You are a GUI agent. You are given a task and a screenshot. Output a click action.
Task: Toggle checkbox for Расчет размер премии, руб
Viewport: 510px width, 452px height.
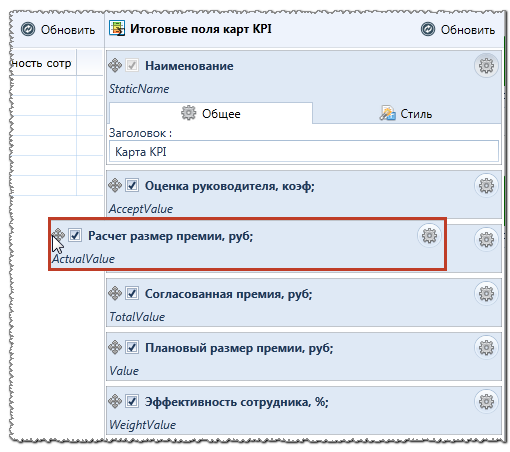click(x=75, y=235)
